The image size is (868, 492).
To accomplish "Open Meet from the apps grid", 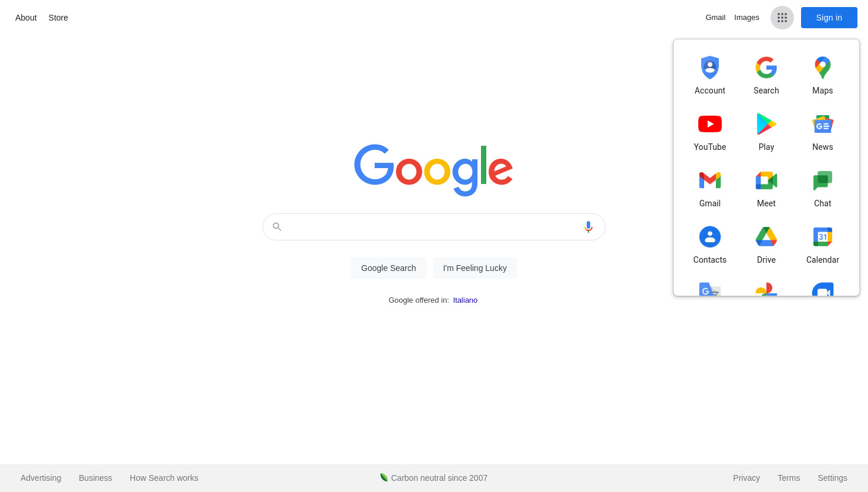I will point(766,188).
